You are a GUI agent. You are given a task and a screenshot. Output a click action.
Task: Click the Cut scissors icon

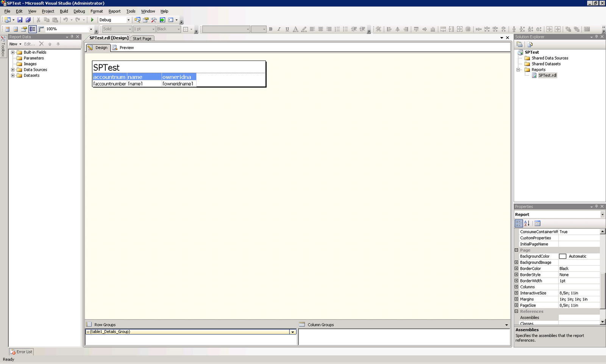(38, 20)
